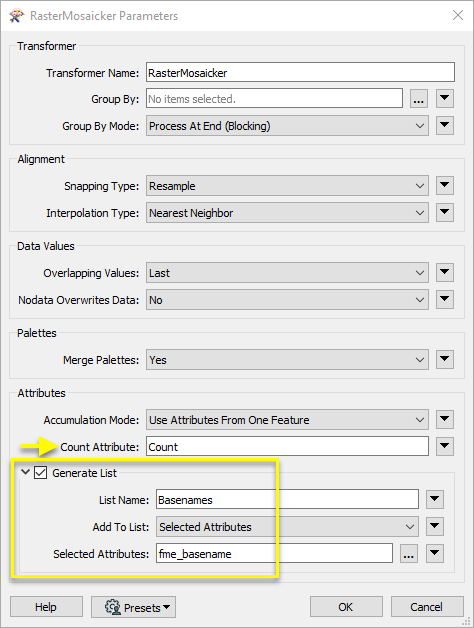
Task: Open arrow menu beside Group By Mode
Action: (x=445, y=125)
